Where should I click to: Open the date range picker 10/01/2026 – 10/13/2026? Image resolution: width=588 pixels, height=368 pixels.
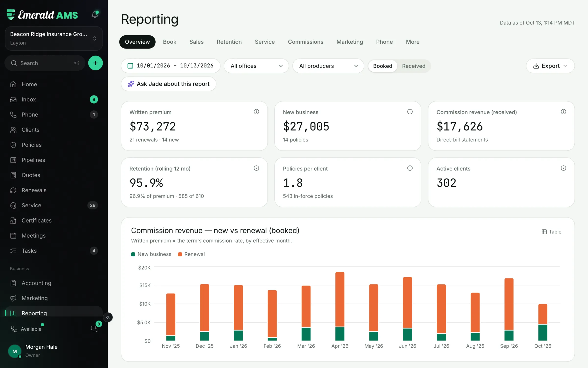click(x=171, y=66)
